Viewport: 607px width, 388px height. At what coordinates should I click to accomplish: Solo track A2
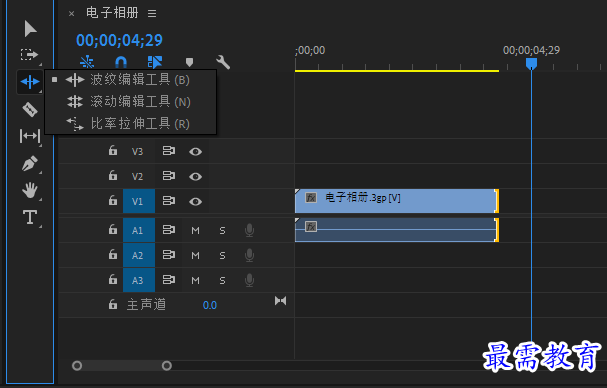[x=222, y=256]
